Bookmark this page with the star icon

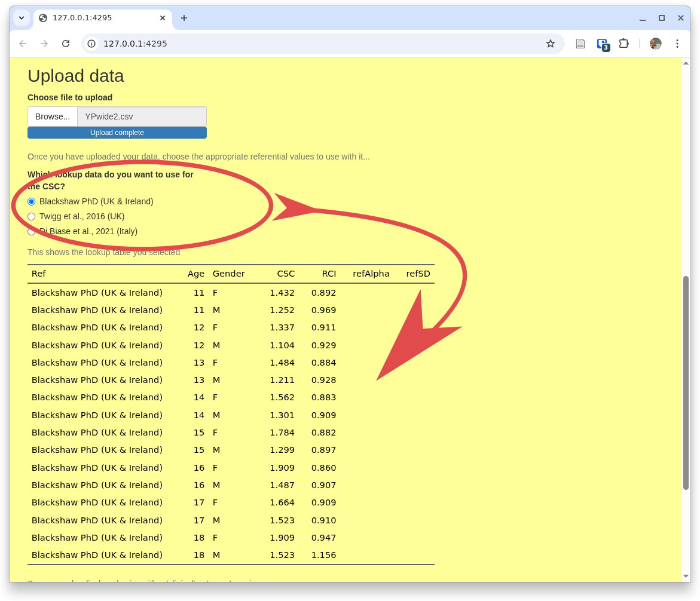[551, 44]
